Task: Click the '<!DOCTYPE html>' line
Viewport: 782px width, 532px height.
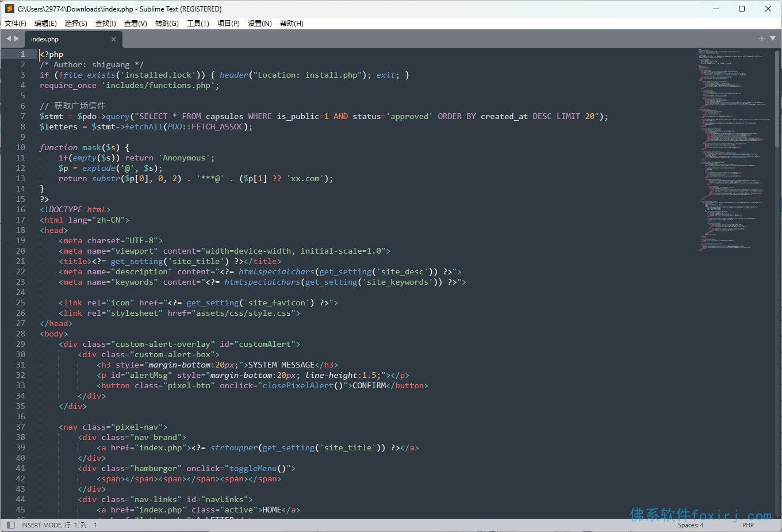Action: pyautogui.click(x=75, y=209)
